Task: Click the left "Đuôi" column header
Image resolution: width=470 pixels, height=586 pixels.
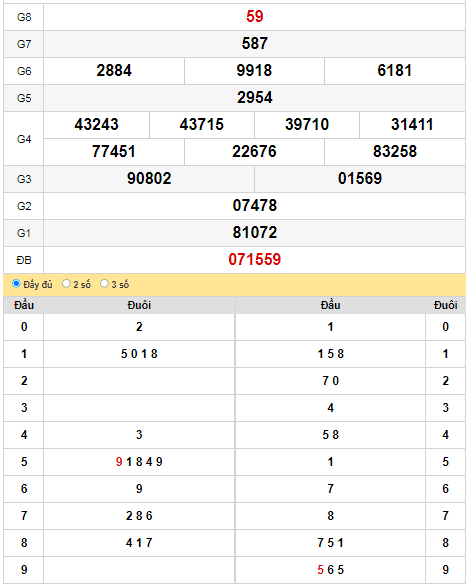Action: tap(139, 305)
